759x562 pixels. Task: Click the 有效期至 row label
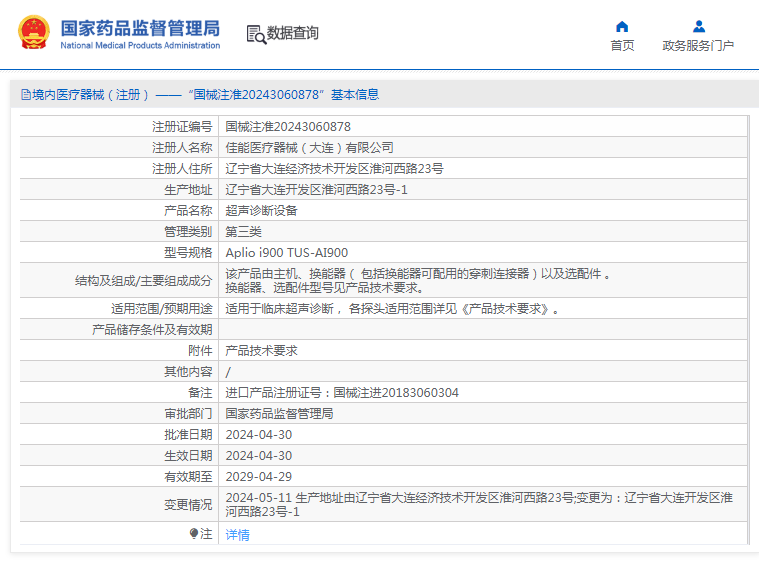[x=188, y=477]
